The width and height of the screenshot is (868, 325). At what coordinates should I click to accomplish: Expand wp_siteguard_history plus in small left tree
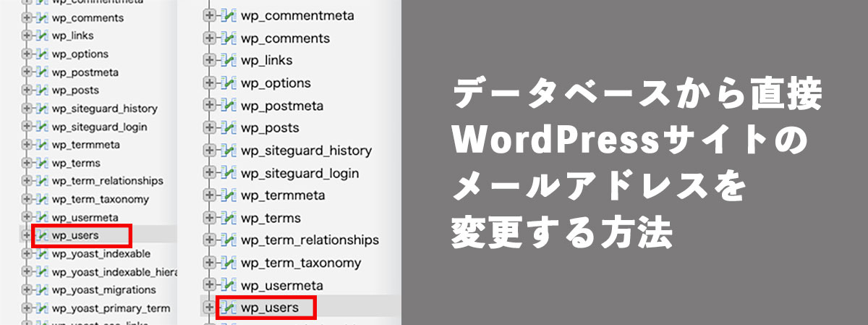pyautogui.click(x=27, y=108)
